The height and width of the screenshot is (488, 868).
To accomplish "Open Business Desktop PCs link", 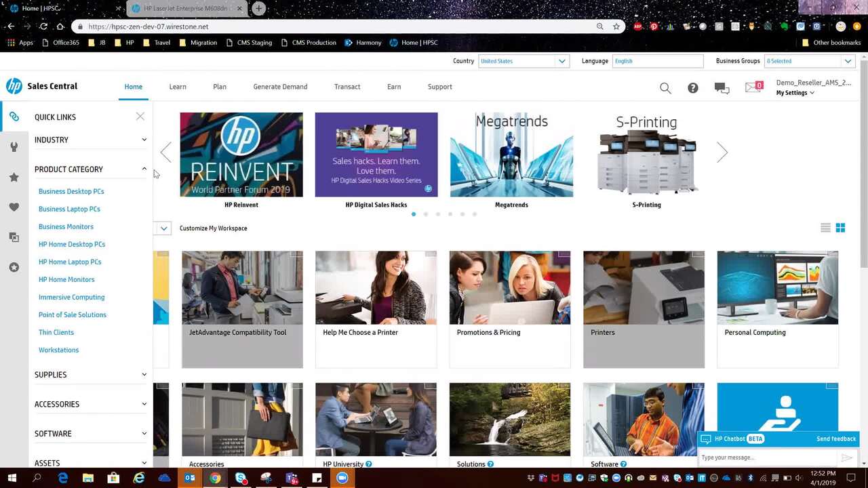I will tap(71, 192).
